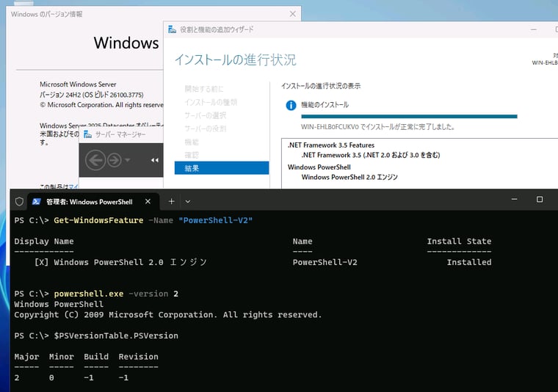Click .NET Framework 3.5 Features in results list
558x392 pixels.
(331, 145)
